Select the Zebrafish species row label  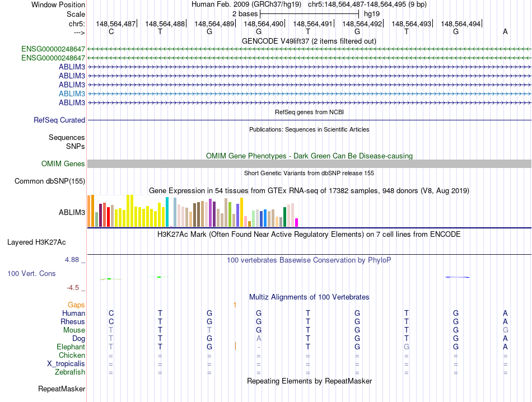point(70,372)
